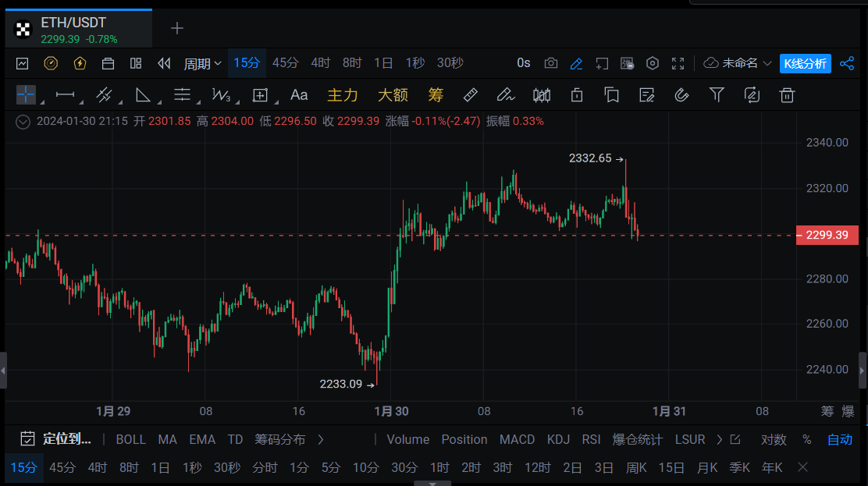Screen dimensions: 868x486
Task: Add new chart tab with plus button
Action: click(x=177, y=28)
